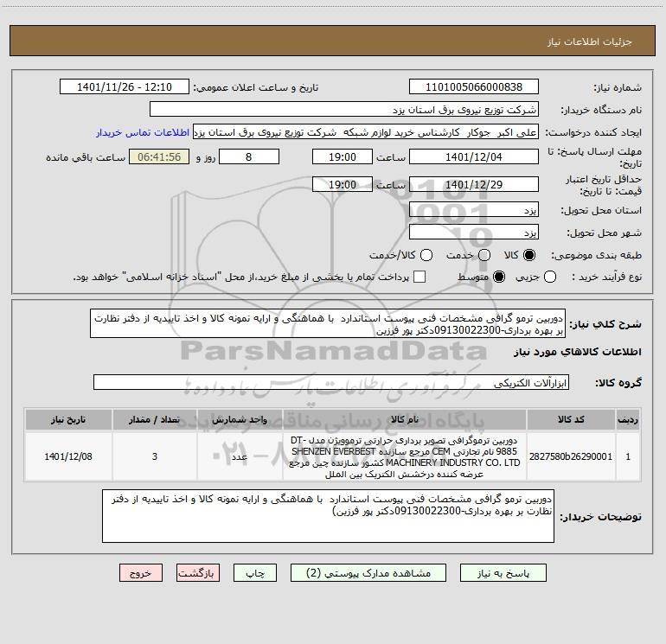Click the اطلاعات کالاهای مورد نیاز heading
Image resolution: width=666 pixels, height=644 pixels.
[577, 352]
